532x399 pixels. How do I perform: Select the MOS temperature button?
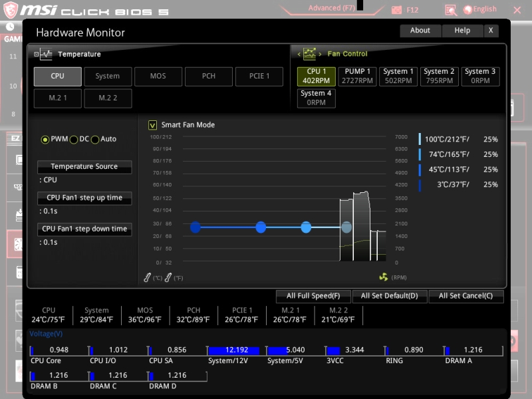click(158, 76)
